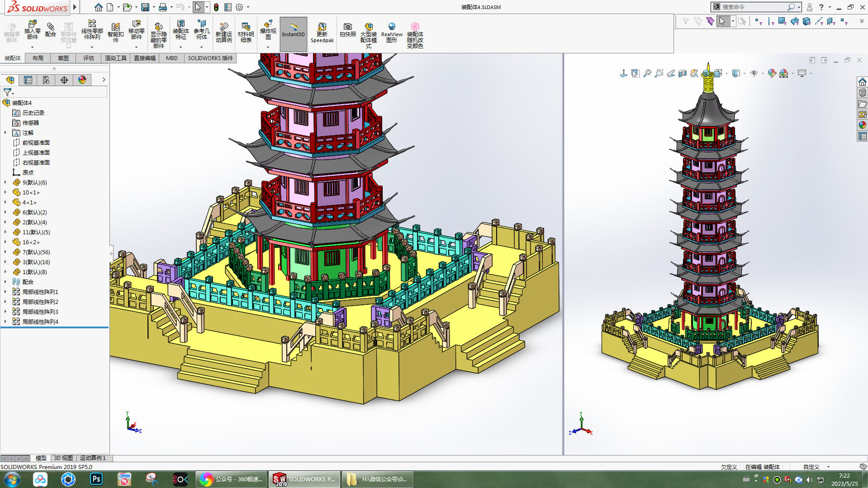Switch to the 3D 视图 bottom tab
The image size is (868, 488).
click(63, 458)
